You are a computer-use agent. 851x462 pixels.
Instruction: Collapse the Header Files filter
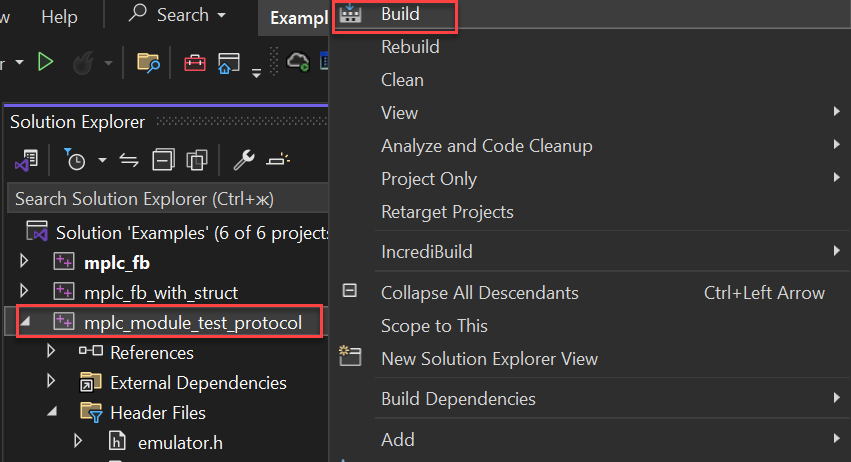[x=52, y=412]
